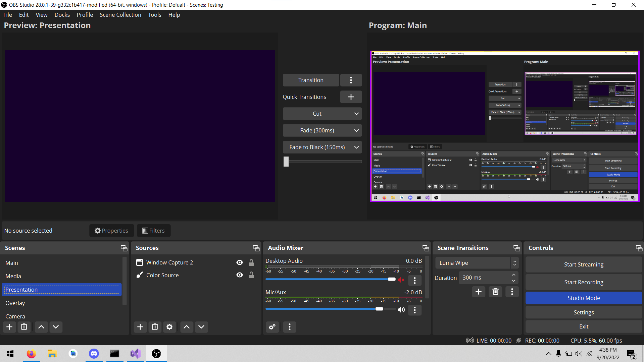Click the transition T-bar slider handle

[x=286, y=162]
